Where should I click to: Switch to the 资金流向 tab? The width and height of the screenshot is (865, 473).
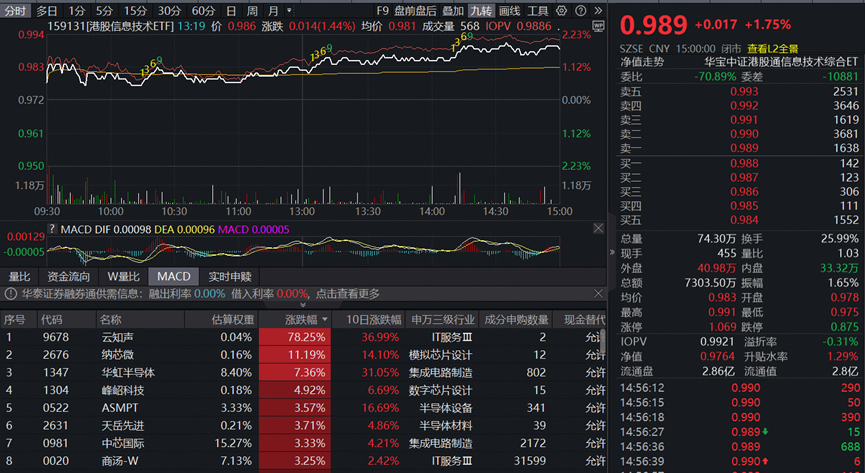coord(68,276)
